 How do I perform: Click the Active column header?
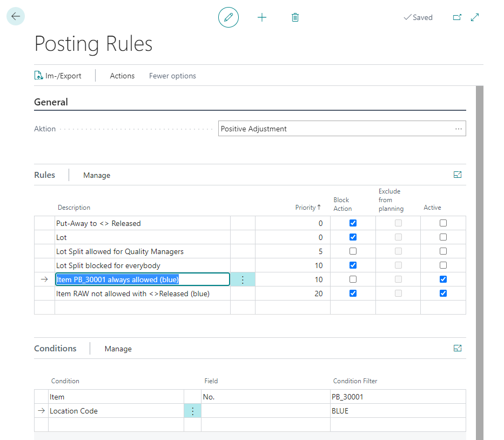pos(432,208)
